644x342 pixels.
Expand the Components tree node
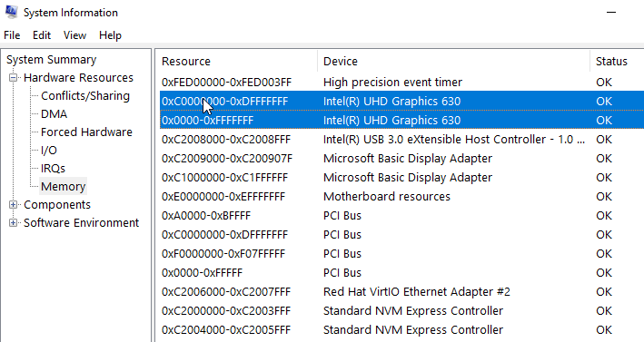(x=13, y=205)
